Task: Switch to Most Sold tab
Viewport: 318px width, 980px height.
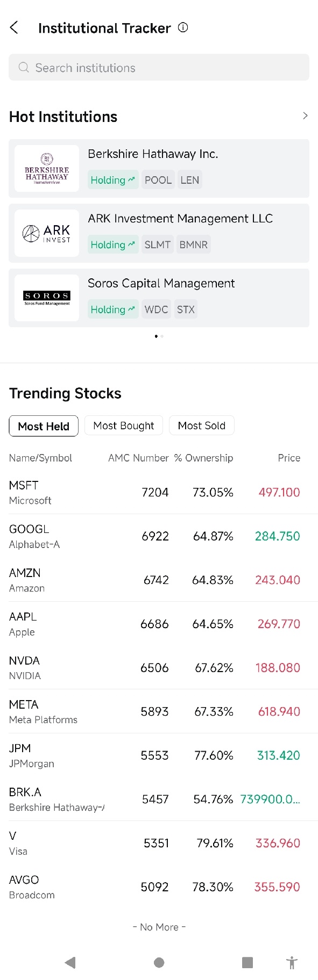Action: pyautogui.click(x=202, y=426)
